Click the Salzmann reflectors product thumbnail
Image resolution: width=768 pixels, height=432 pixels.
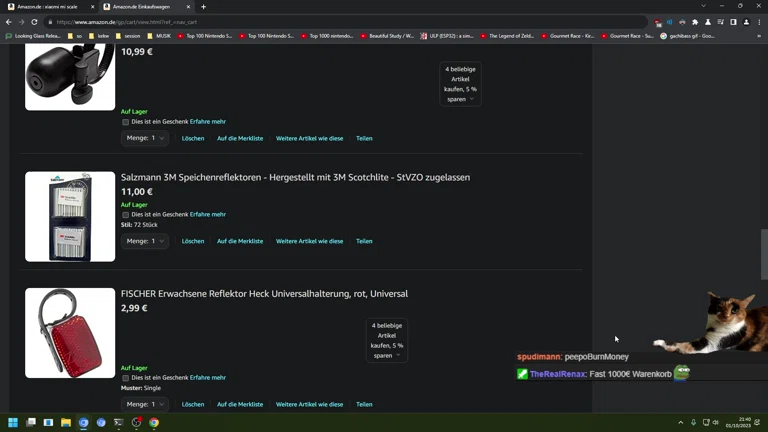(70, 216)
